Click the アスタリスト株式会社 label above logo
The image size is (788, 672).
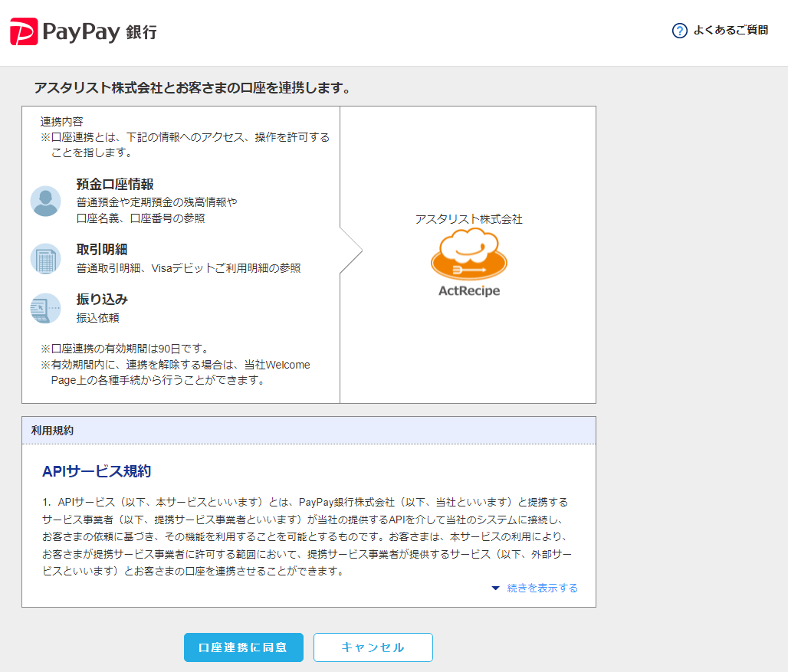[x=469, y=219]
